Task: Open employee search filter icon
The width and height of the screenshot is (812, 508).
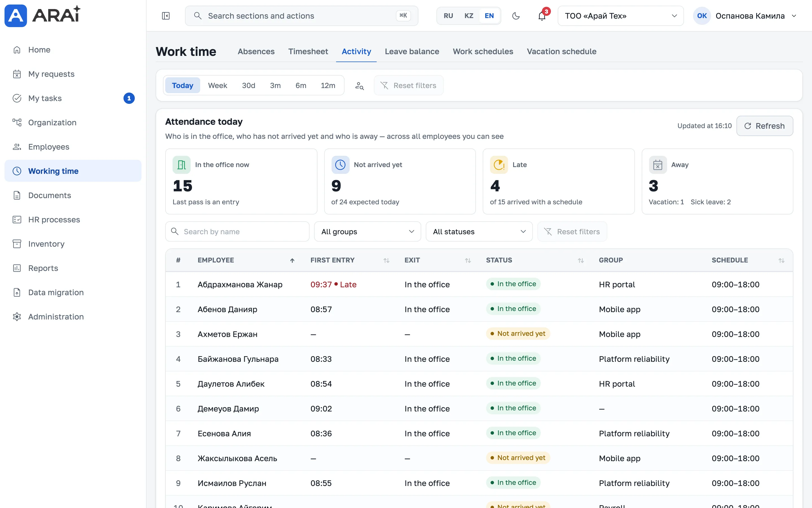Action: (x=359, y=86)
